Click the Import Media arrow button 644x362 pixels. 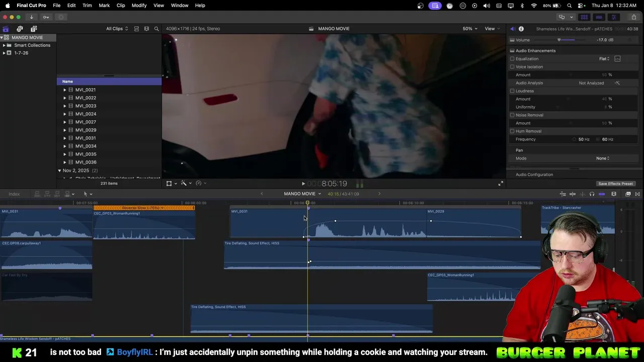(31, 17)
